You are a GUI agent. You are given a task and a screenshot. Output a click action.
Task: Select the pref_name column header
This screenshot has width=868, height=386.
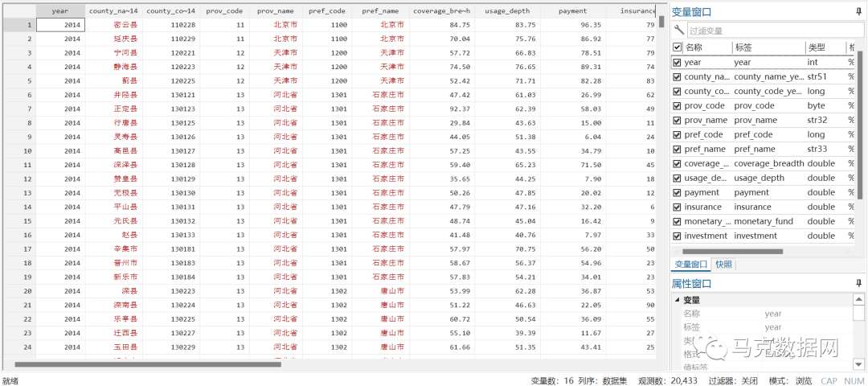point(380,10)
